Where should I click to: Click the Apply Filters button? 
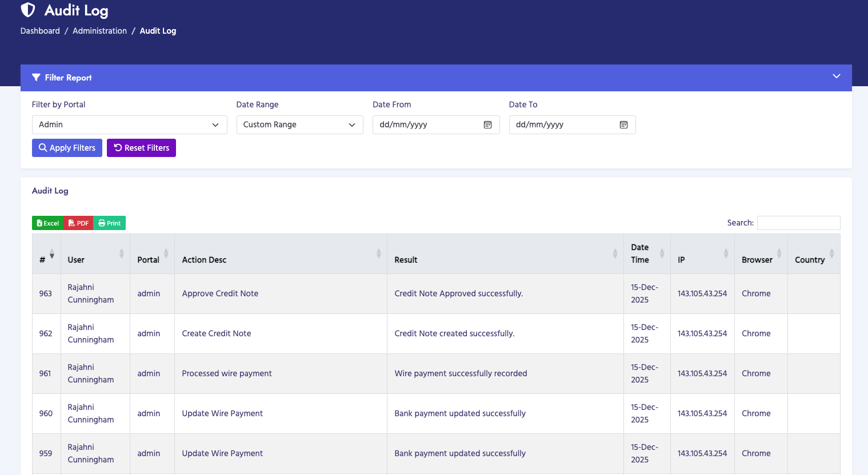[67, 148]
